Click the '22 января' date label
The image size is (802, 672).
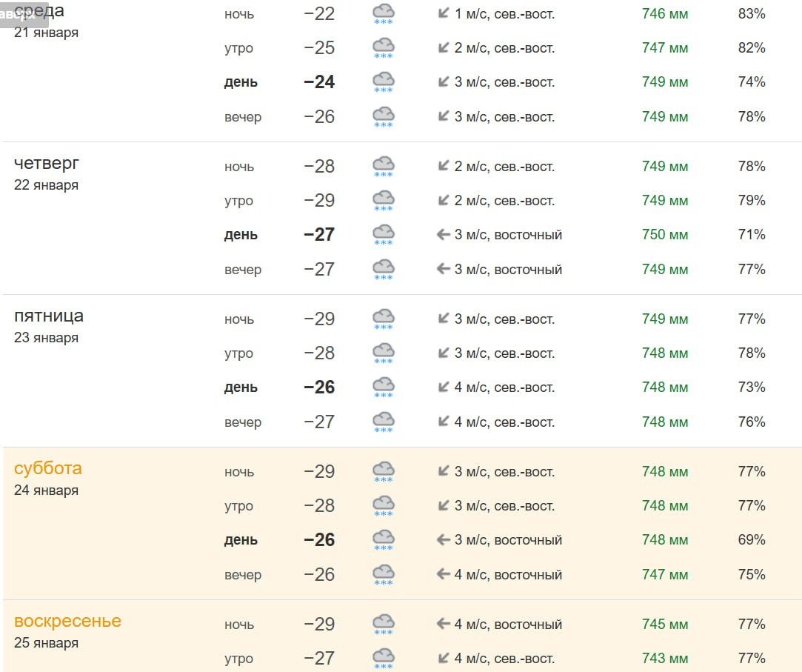[46, 184]
